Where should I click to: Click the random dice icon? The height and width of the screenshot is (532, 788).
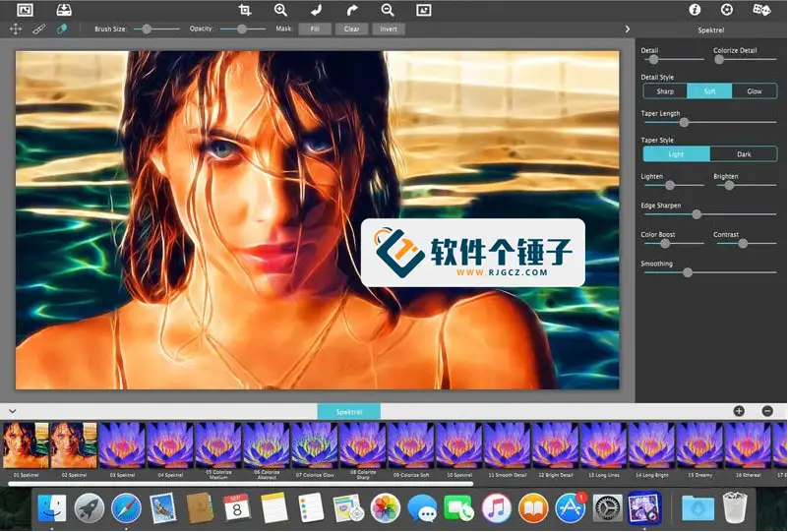point(761,10)
